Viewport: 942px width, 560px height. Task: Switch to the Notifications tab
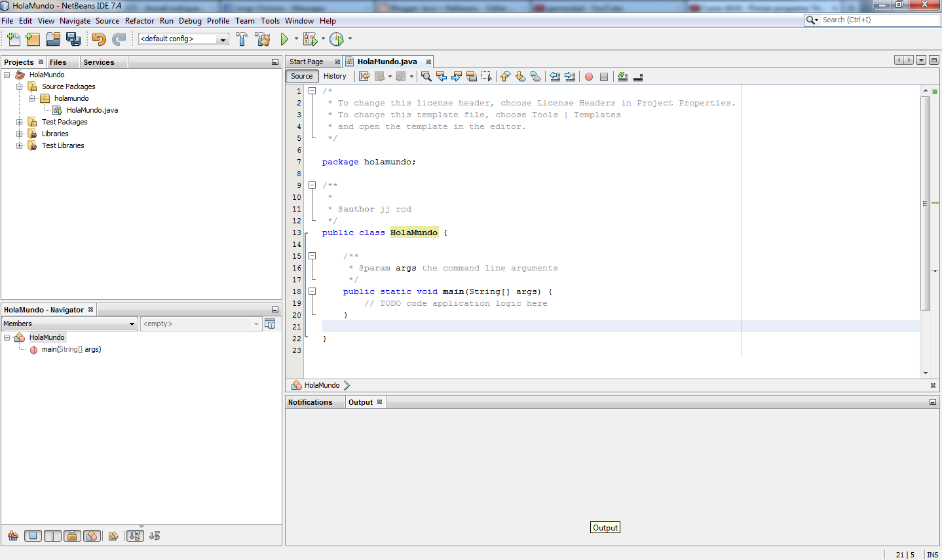(311, 401)
